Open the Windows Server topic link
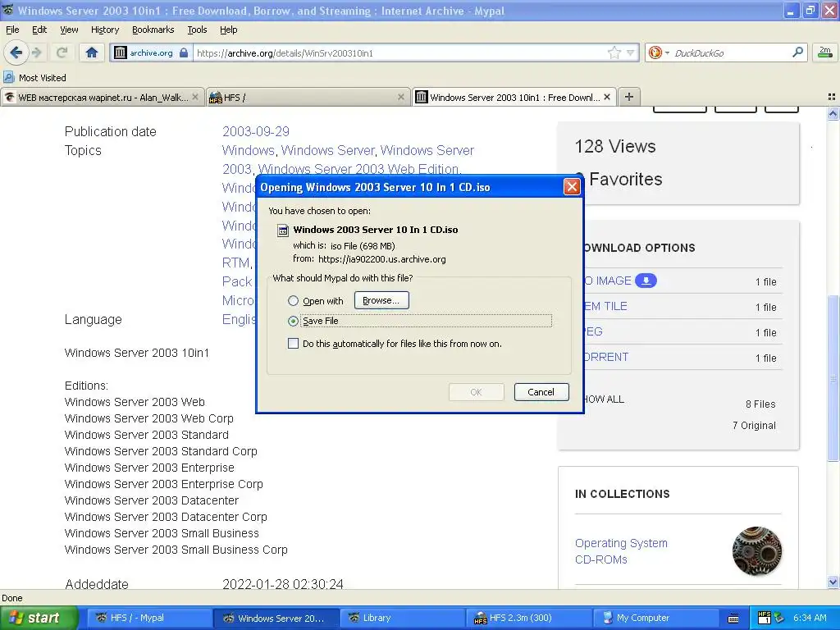 [328, 151]
